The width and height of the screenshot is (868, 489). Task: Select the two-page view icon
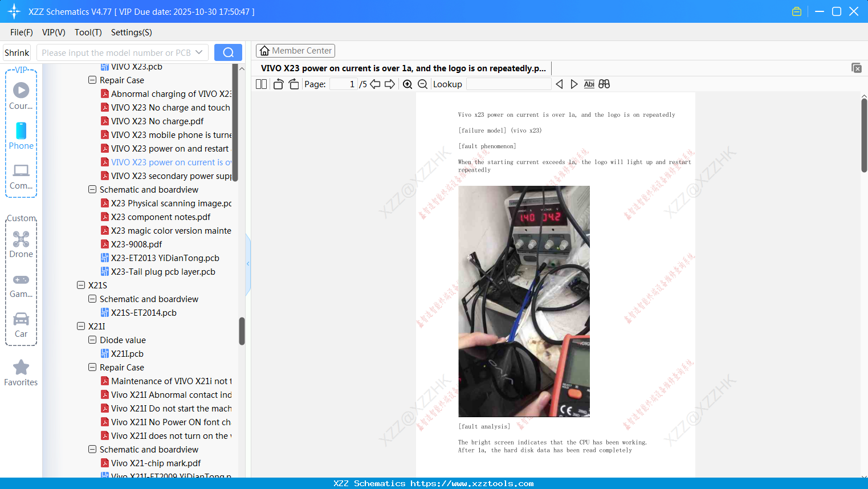pyautogui.click(x=261, y=84)
